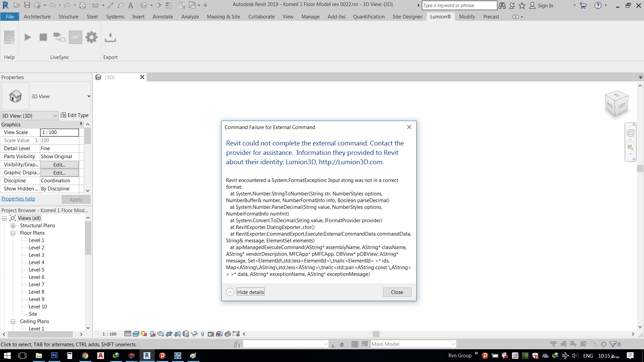Viewport: 644px width, 362px height.
Task: Click the ViewCube in the 3D view
Action: click(x=616, y=104)
